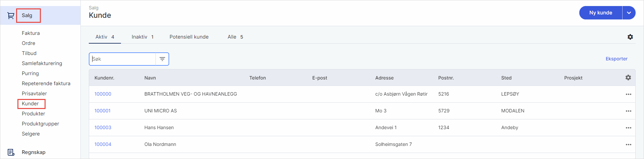Viewport: 644px width, 159px height.
Task: Focus the Søk search field
Action: click(x=122, y=59)
